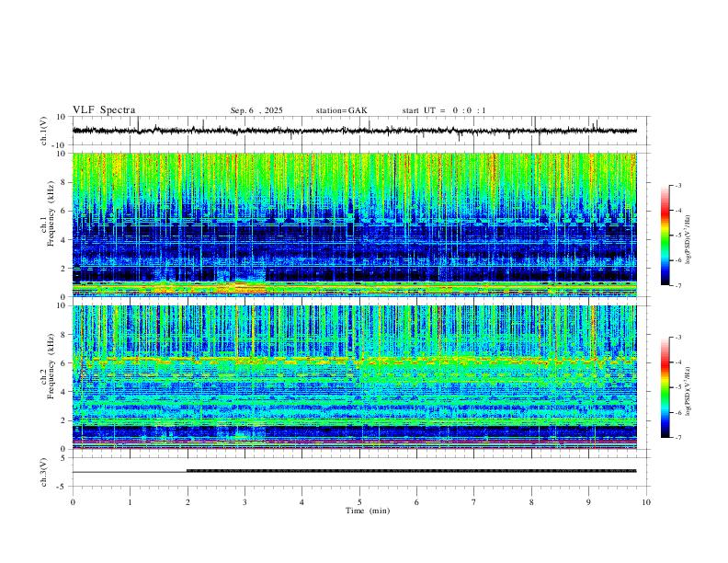Click the ch.1 waveform trace panel
This screenshot has height=563, width=728.
[359, 131]
